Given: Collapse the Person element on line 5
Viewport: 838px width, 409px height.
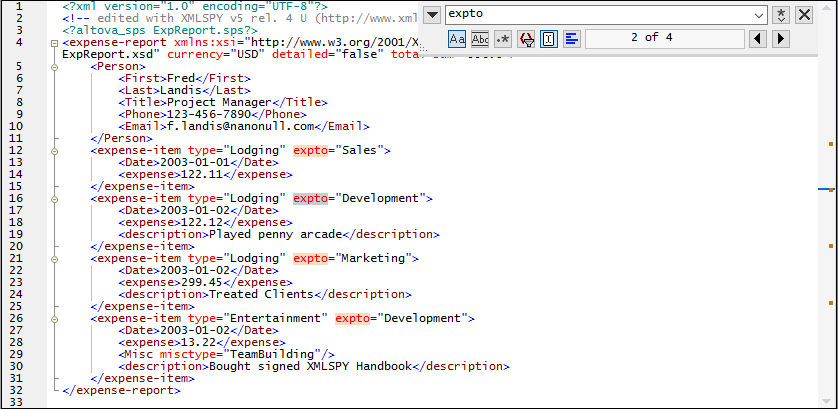Looking at the screenshot, I should 54,67.
